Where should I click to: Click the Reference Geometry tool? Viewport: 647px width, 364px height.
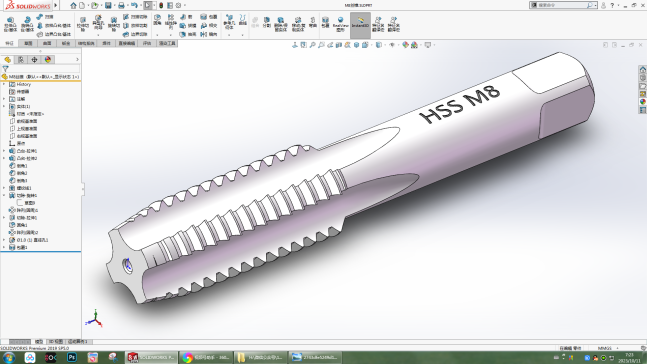pyautogui.click(x=229, y=22)
